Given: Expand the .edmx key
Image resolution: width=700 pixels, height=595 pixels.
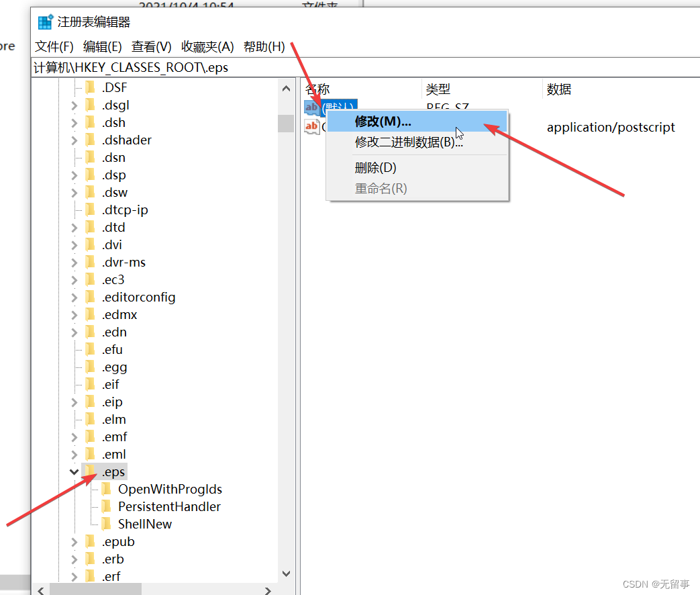Looking at the screenshot, I should tap(74, 314).
